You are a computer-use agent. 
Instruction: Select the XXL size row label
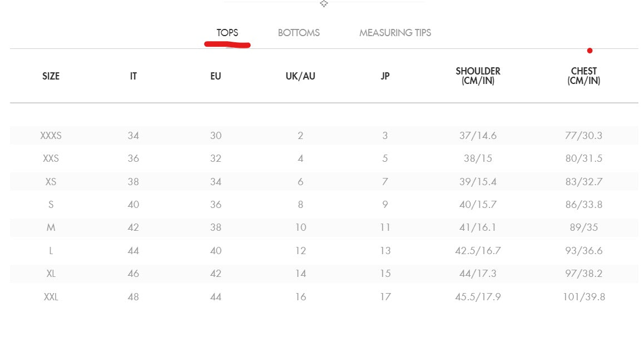(x=51, y=297)
